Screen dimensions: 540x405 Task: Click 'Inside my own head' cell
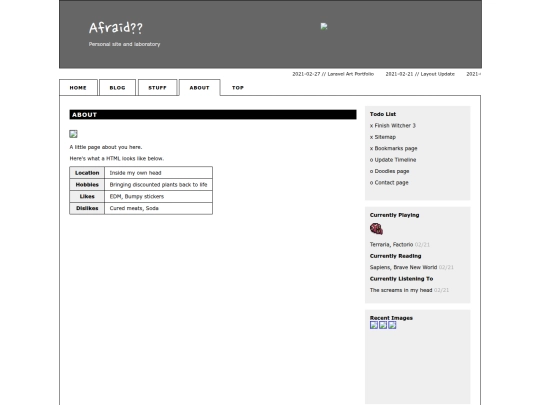[x=158, y=173]
